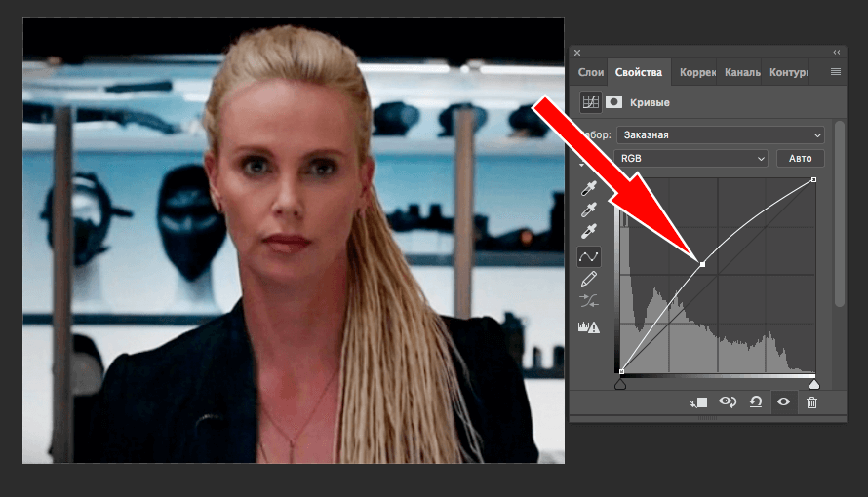The image size is (868, 497).
Task: Toggle the adjustment layer visibility eye
Action: click(783, 401)
